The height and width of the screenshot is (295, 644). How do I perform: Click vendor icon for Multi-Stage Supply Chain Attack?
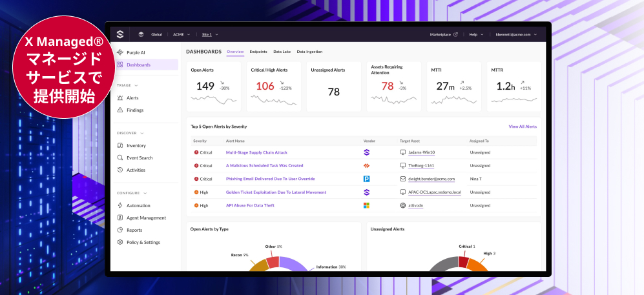(367, 152)
